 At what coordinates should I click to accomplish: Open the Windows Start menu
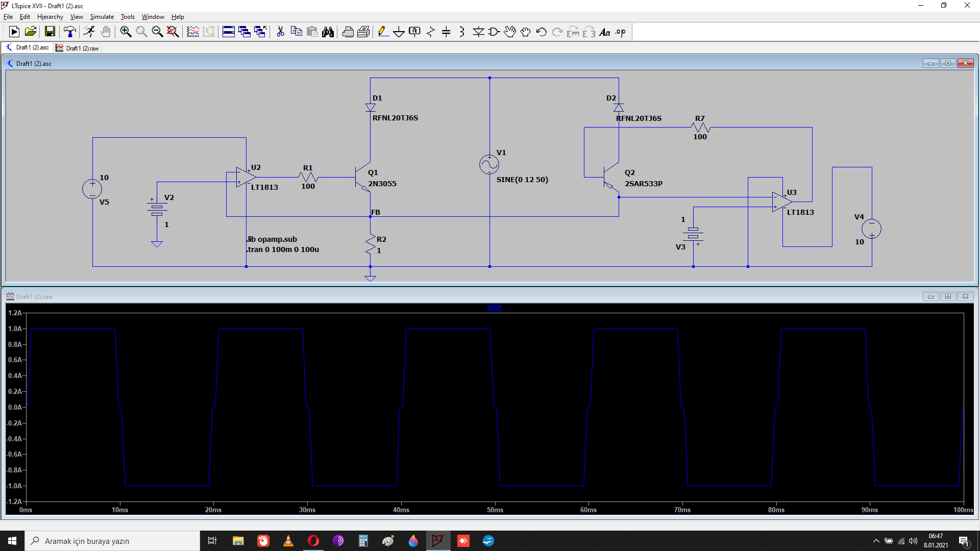point(12,541)
